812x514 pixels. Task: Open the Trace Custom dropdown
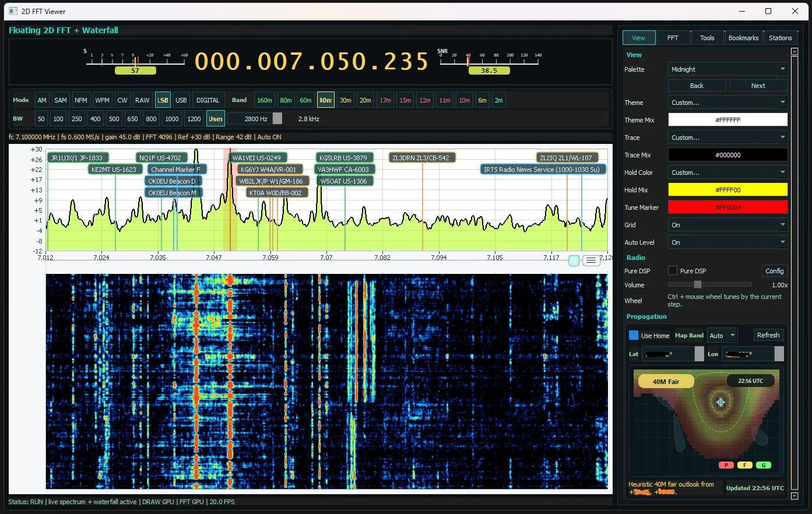727,137
